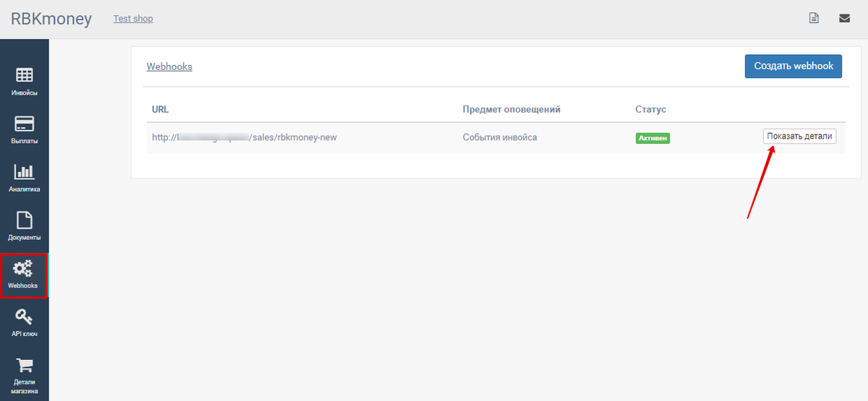The height and width of the screenshot is (401, 868).
Task: Open the Инвойсы section table icon
Action: pos(25,75)
